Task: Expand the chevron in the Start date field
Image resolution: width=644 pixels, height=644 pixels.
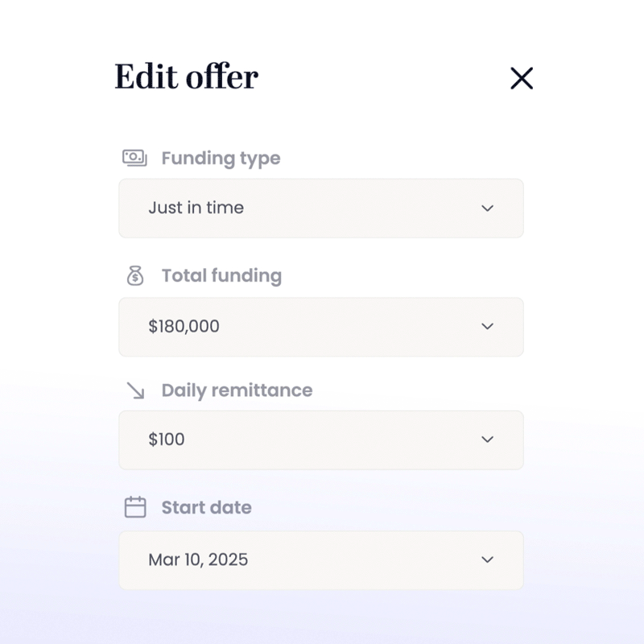Action: point(488,559)
